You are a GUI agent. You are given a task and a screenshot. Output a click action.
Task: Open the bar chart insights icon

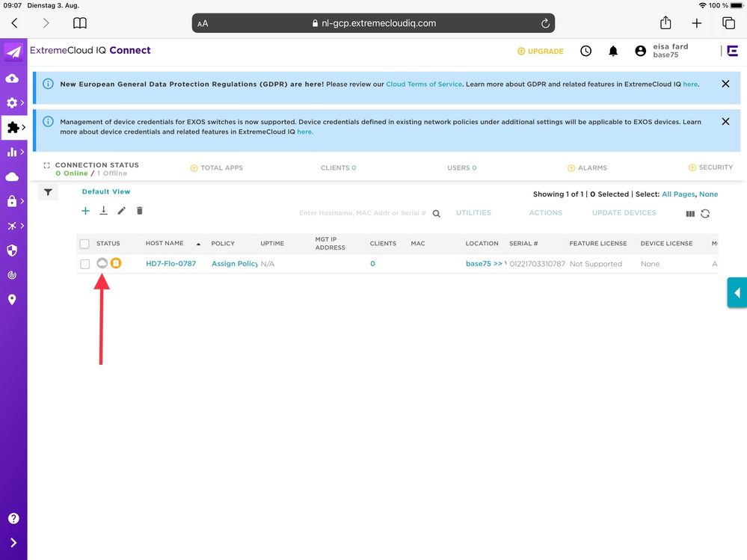tap(12, 152)
